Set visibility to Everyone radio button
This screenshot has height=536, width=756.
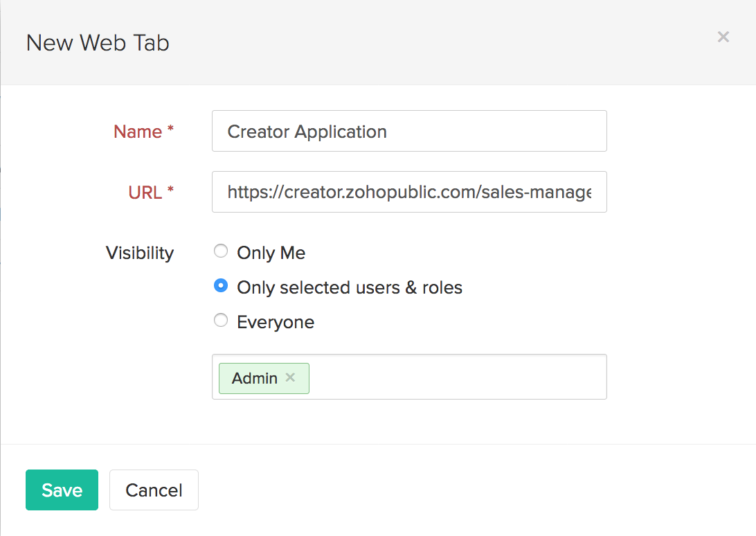[x=221, y=321]
